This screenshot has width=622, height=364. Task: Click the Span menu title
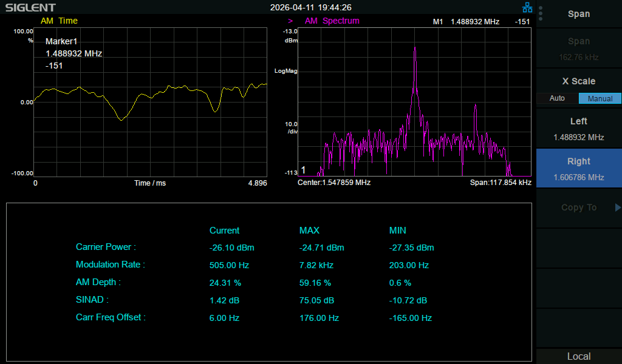pos(579,14)
